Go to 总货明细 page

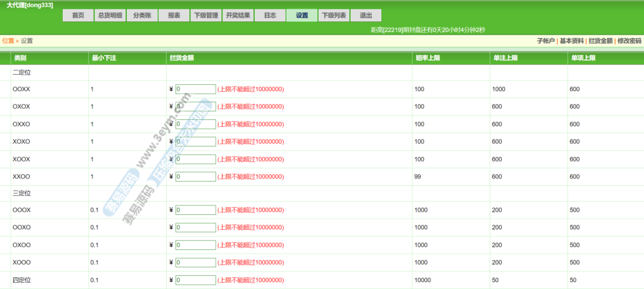(110, 16)
